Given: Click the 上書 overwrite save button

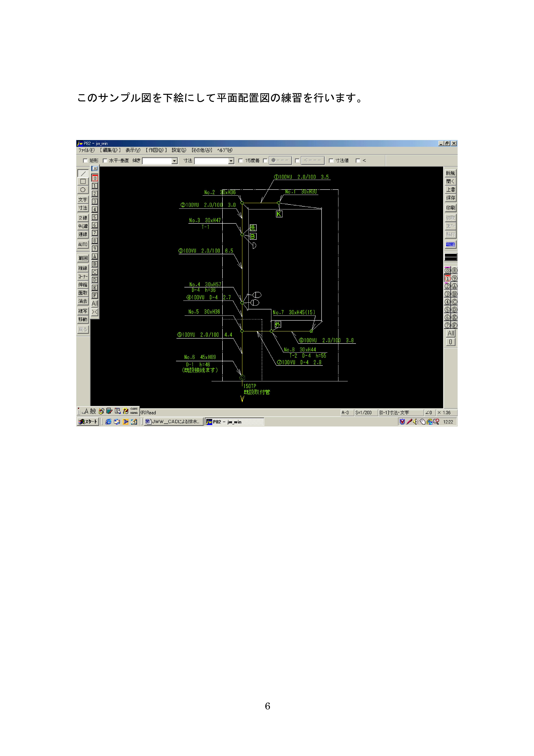Looking at the screenshot, I should [451, 190].
